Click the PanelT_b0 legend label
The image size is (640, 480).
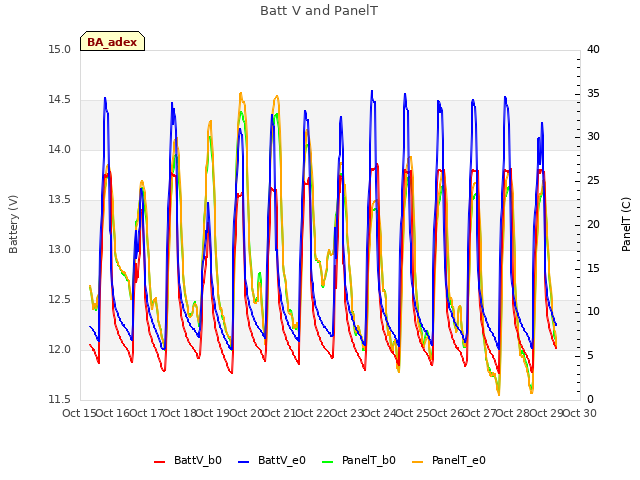tap(369, 460)
